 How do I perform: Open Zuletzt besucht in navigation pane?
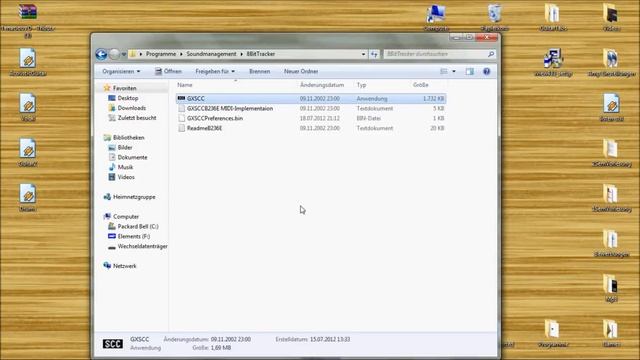(137, 118)
